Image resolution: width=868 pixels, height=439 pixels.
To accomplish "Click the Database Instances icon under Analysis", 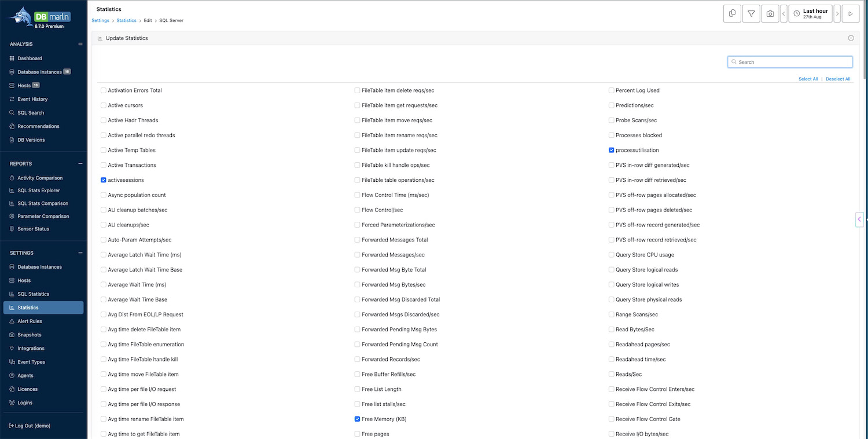I will [12, 72].
